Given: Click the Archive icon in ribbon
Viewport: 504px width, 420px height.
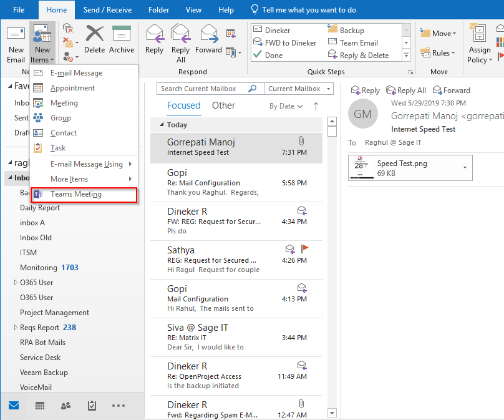Looking at the screenshot, I should click(x=121, y=39).
